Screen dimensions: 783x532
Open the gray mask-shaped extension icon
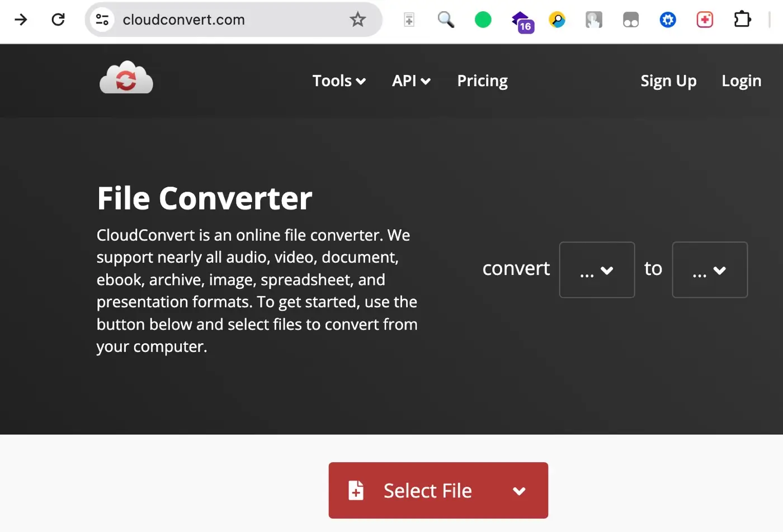point(631,20)
